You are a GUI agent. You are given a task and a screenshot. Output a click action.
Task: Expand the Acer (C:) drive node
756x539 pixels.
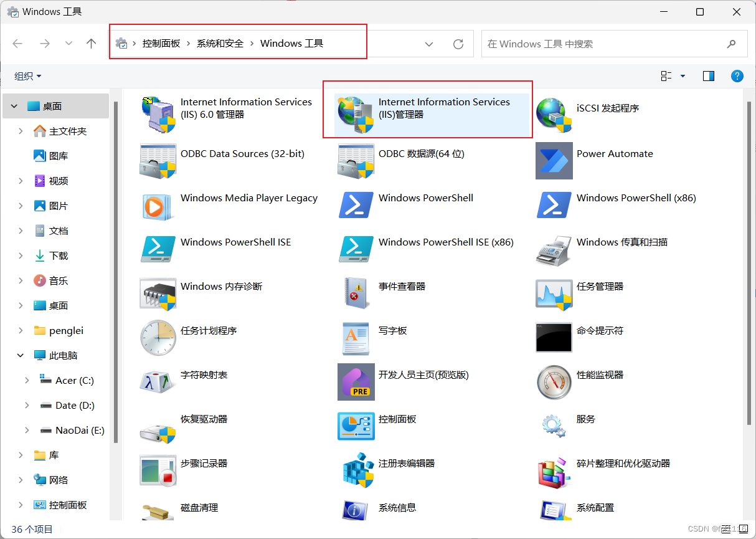pos(27,380)
